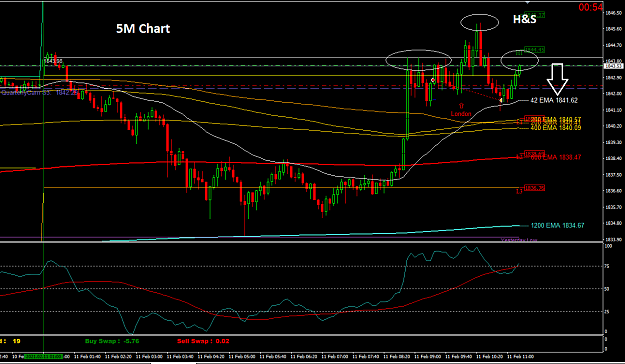This screenshot has width=625, height=364.
Task: Click the 1834.80 price axis label
Action: [x=613, y=223]
